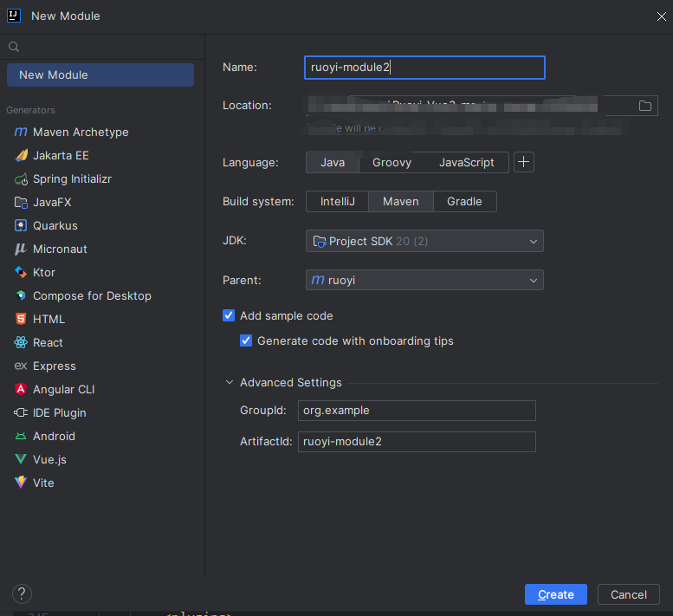Open help via question mark button

tap(22, 594)
